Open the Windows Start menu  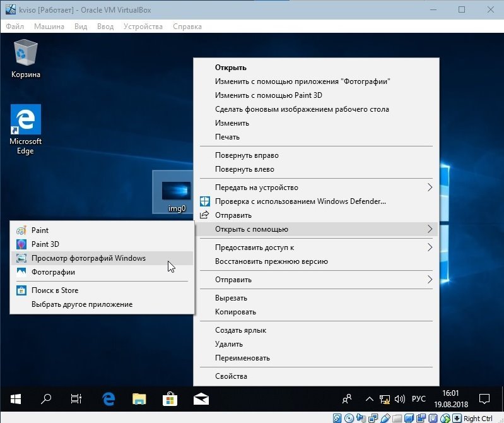click(15, 399)
